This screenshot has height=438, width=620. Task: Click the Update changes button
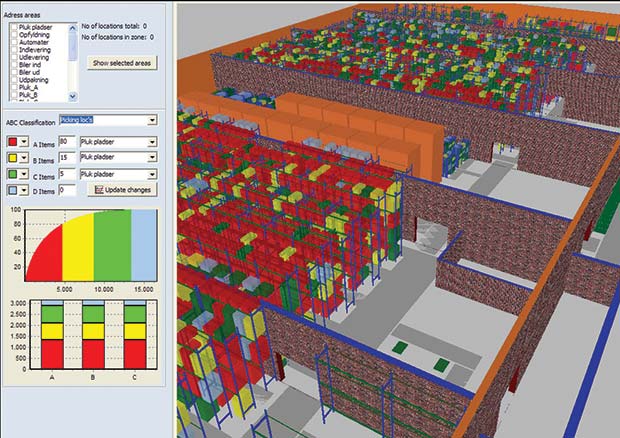[x=123, y=189]
